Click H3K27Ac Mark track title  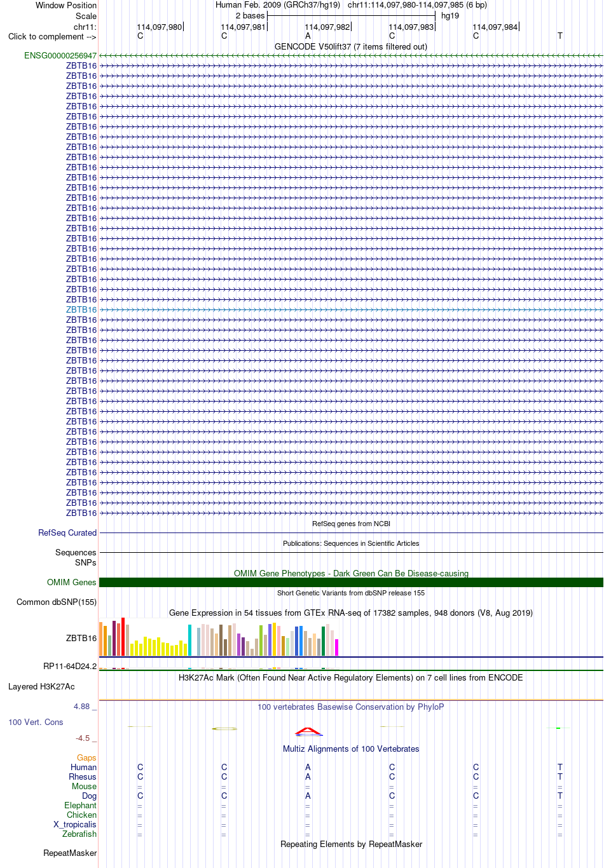click(x=351, y=678)
